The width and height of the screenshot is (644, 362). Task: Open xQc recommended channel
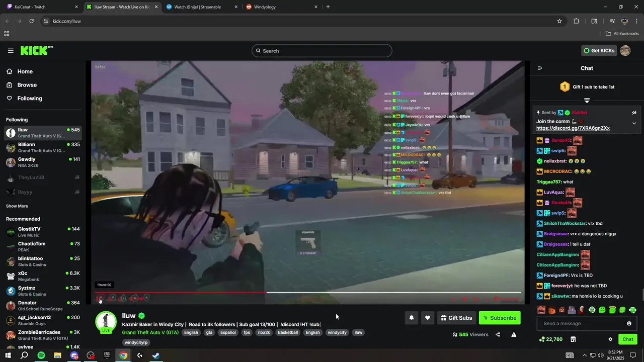[43, 276]
